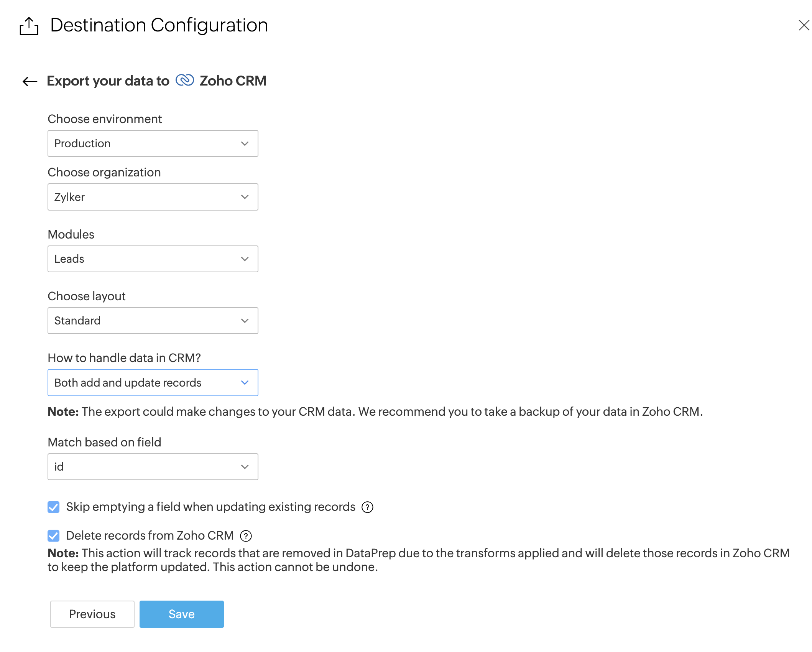Open help for Skip emptying a field
The height and width of the screenshot is (652, 812).
(367, 507)
